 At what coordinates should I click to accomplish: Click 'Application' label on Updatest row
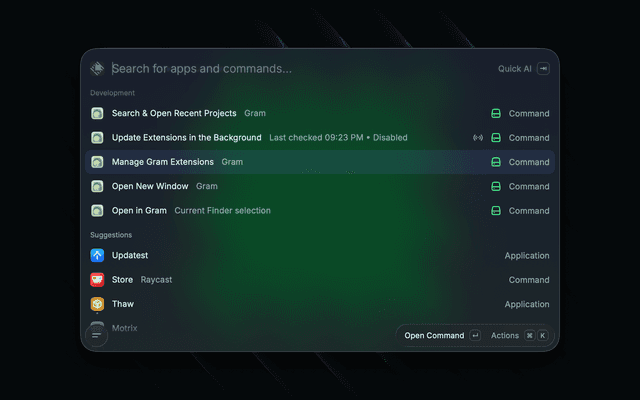coord(527,256)
